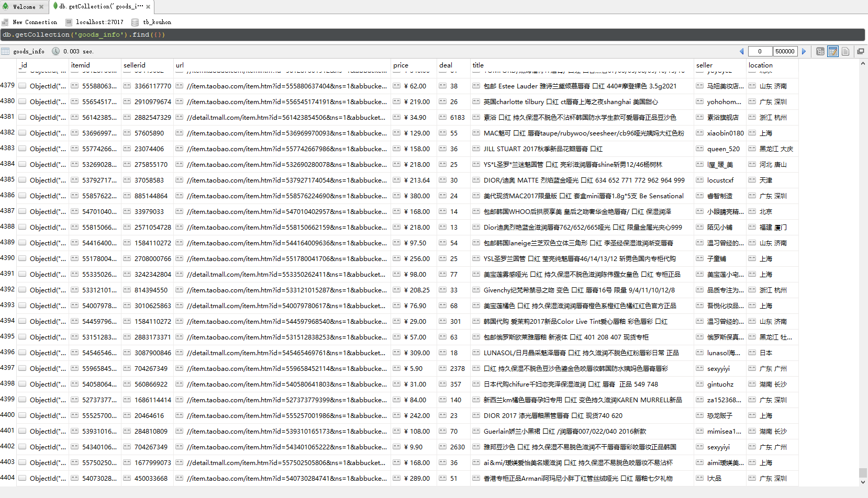Image resolution: width=868 pixels, height=498 pixels.
Task: Click the clock icon beside 0.003 sec
Action: click(55, 51)
